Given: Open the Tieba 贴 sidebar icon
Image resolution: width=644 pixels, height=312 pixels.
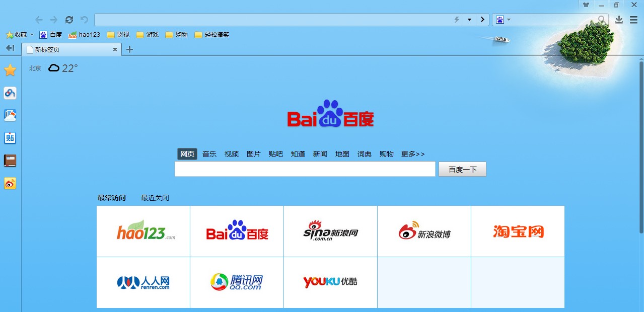Looking at the screenshot, I should (x=10, y=138).
